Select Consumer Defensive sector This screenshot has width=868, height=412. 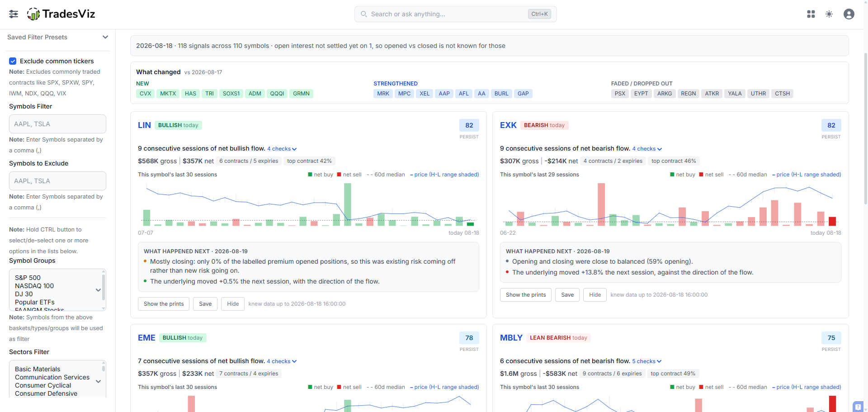point(46,393)
